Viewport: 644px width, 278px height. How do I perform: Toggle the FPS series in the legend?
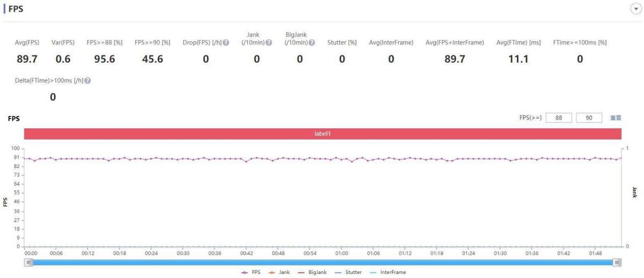(x=252, y=272)
